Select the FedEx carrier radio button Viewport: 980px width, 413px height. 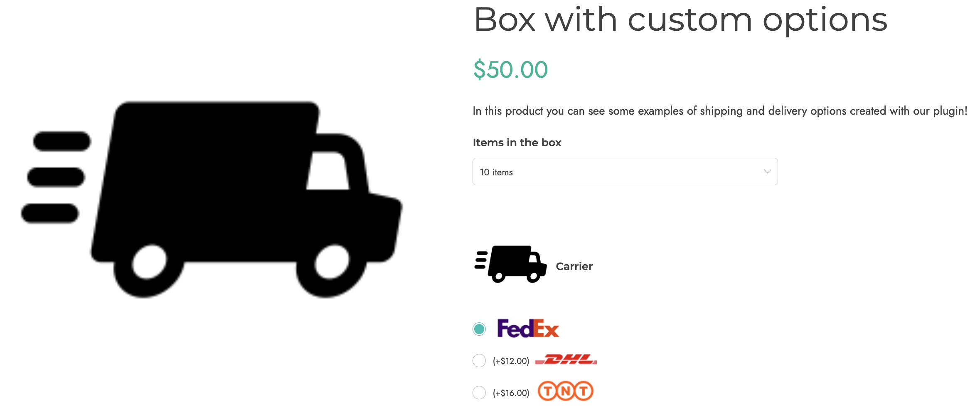pyautogui.click(x=479, y=329)
